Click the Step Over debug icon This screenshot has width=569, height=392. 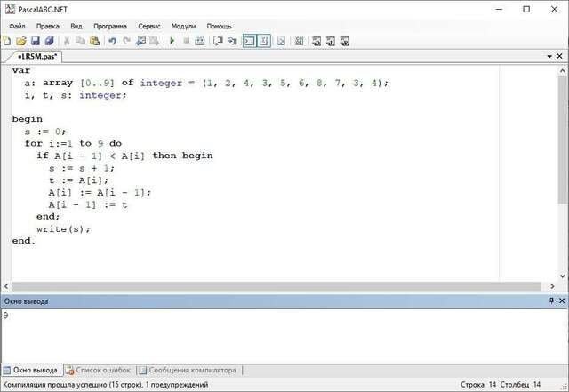pyautogui.click(x=218, y=41)
